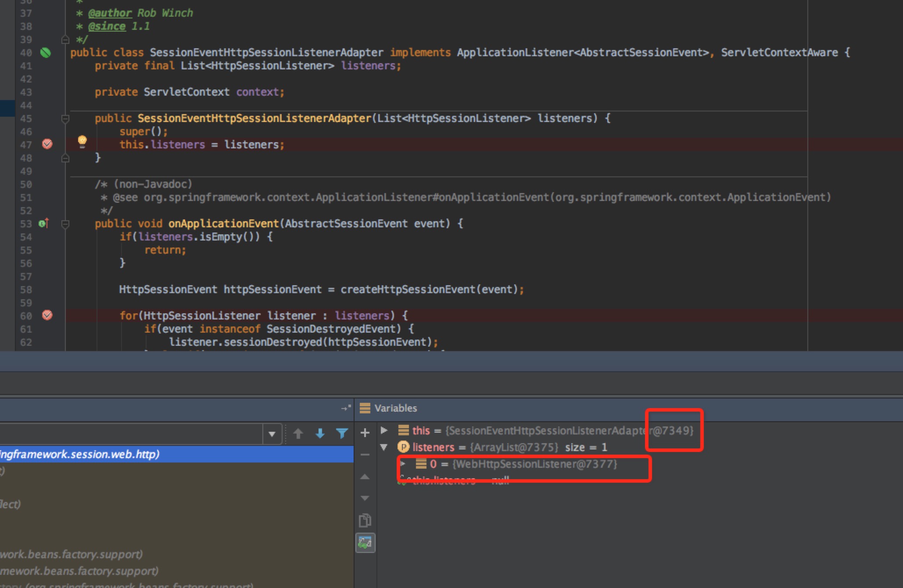Screen dimensions: 903x588
Task: Toggle the show watches glasses icon
Action: click(365, 543)
